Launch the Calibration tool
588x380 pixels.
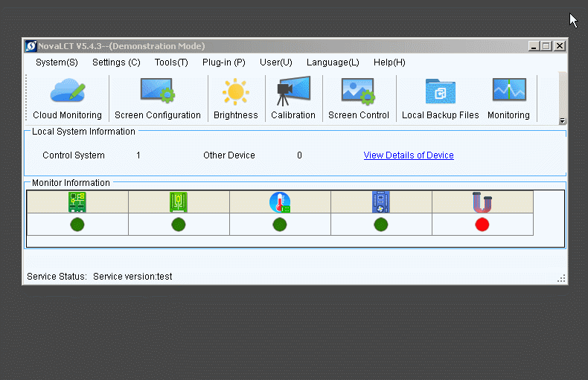point(293,98)
